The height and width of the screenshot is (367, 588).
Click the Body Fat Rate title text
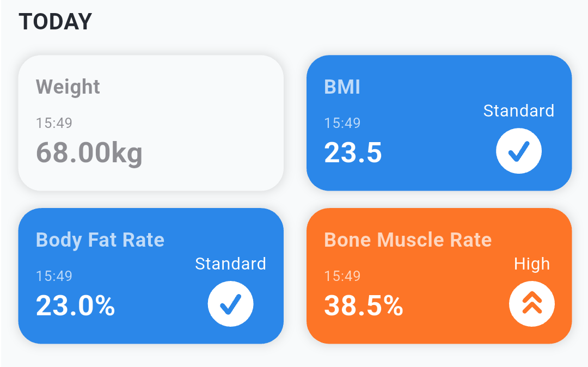(100, 240)
